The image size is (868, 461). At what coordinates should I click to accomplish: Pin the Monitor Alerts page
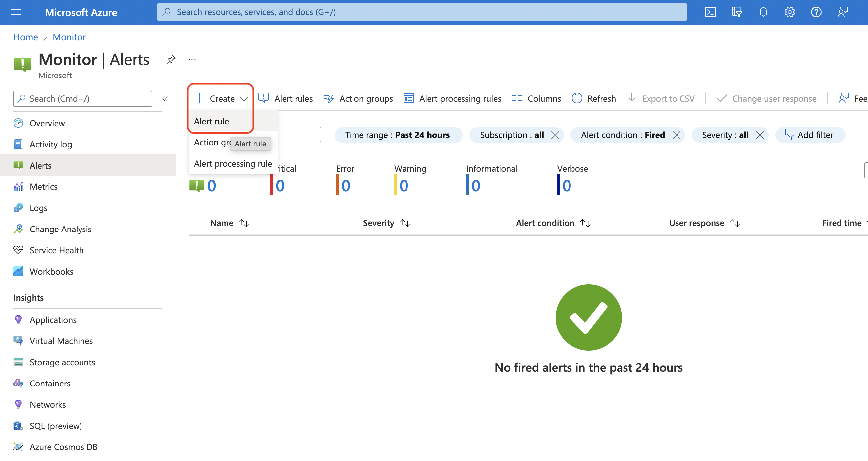click(x=171, y=60)
